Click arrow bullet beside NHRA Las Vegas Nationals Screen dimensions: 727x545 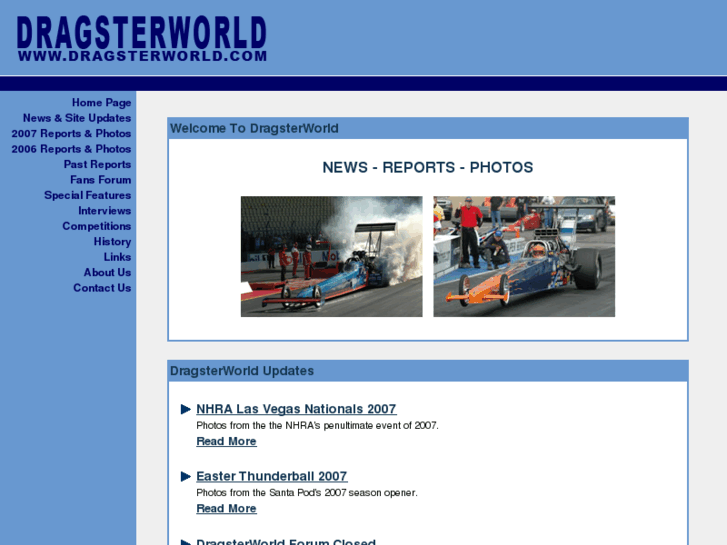tap(186, 409)
